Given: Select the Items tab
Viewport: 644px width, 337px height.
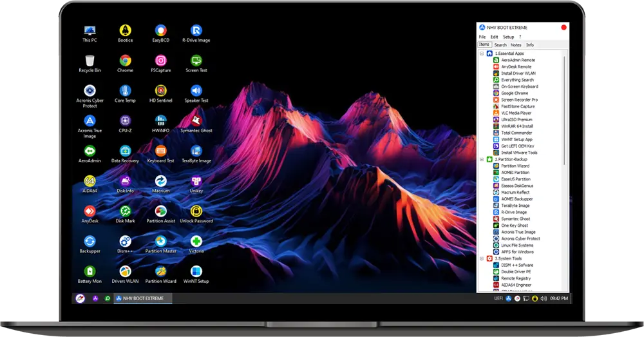Looking at the screenshot, I should [x=484, y=44].
